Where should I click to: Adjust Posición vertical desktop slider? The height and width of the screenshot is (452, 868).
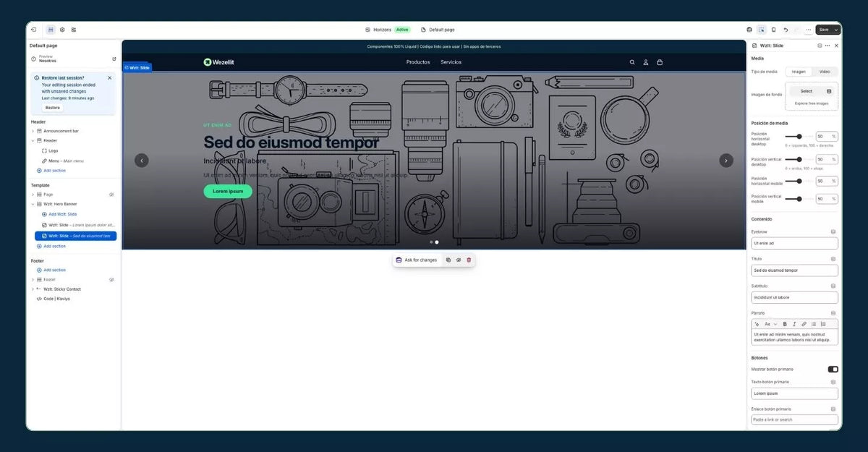click(x=799, y=159)
